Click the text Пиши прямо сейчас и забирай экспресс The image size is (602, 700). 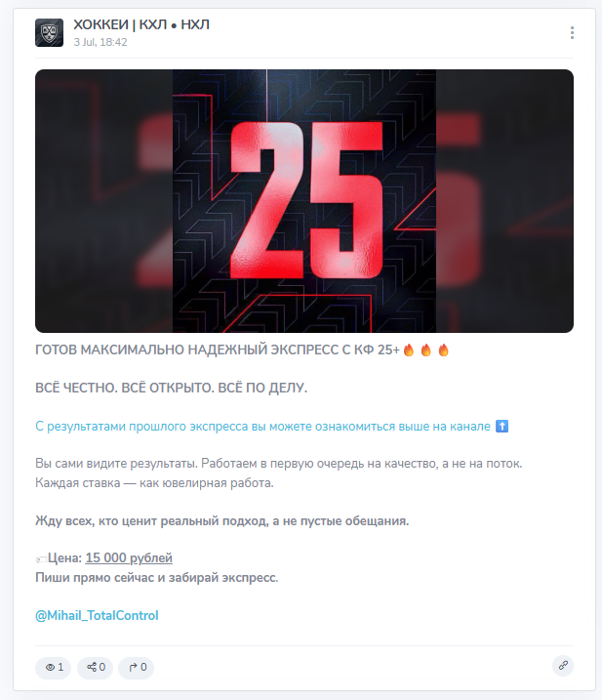coord(157,578)
